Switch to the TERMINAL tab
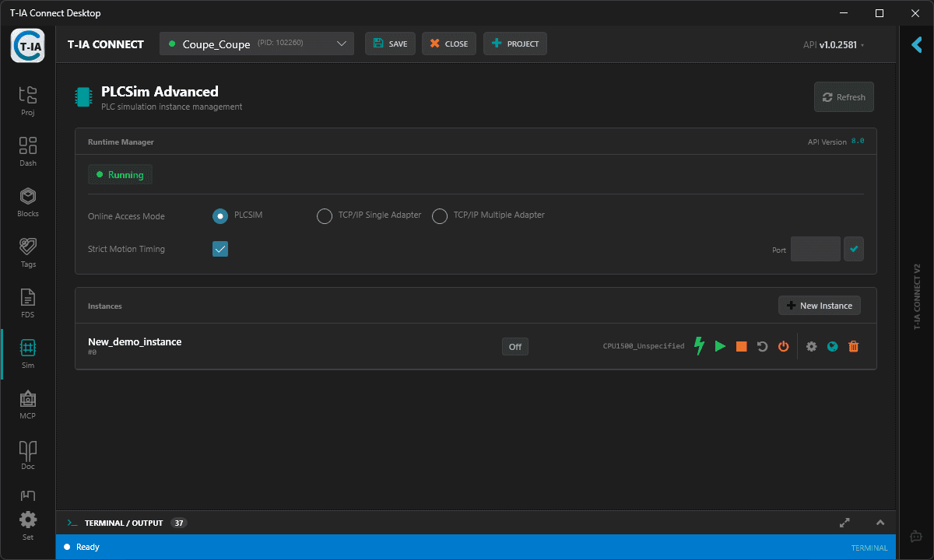The width and height of the screenshot is (934, 560). tap(869, 547)
